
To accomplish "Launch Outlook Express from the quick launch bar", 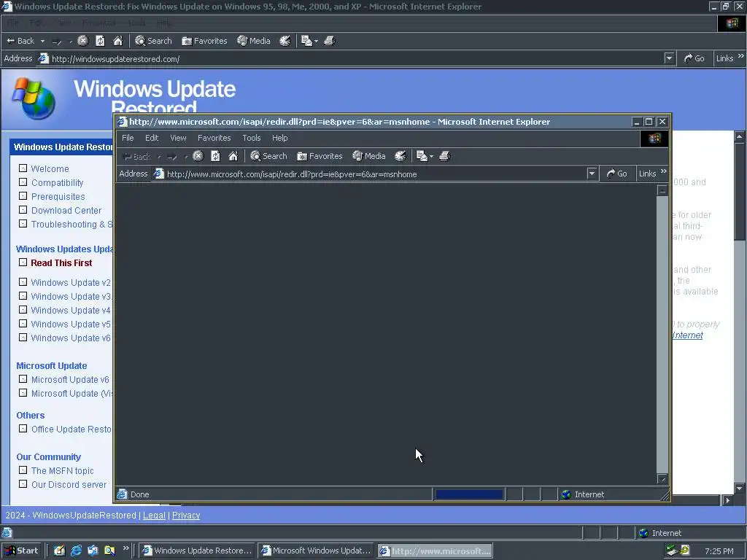I will 93,551.
